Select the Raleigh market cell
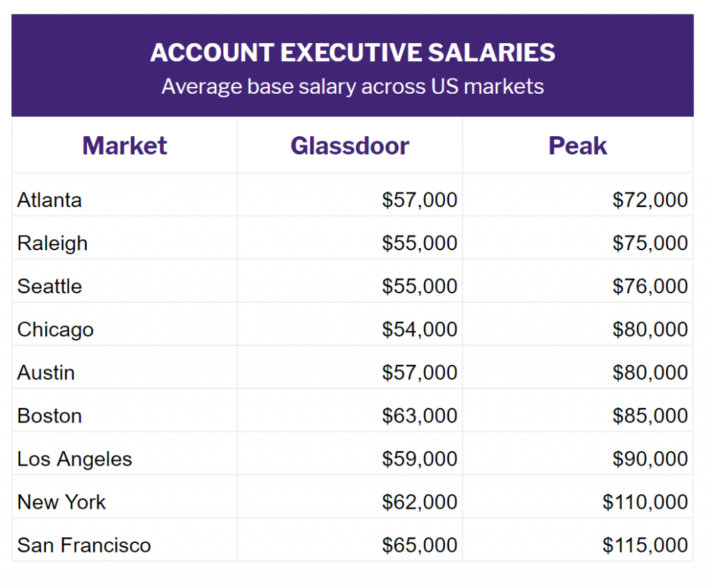712x588 pixels. point(52,243)
